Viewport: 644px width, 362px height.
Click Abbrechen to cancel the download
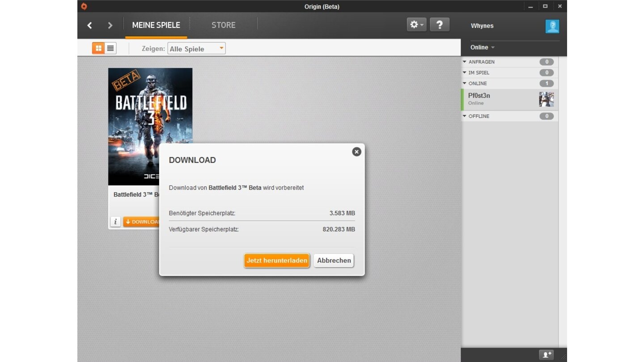(x=334, y=261)
